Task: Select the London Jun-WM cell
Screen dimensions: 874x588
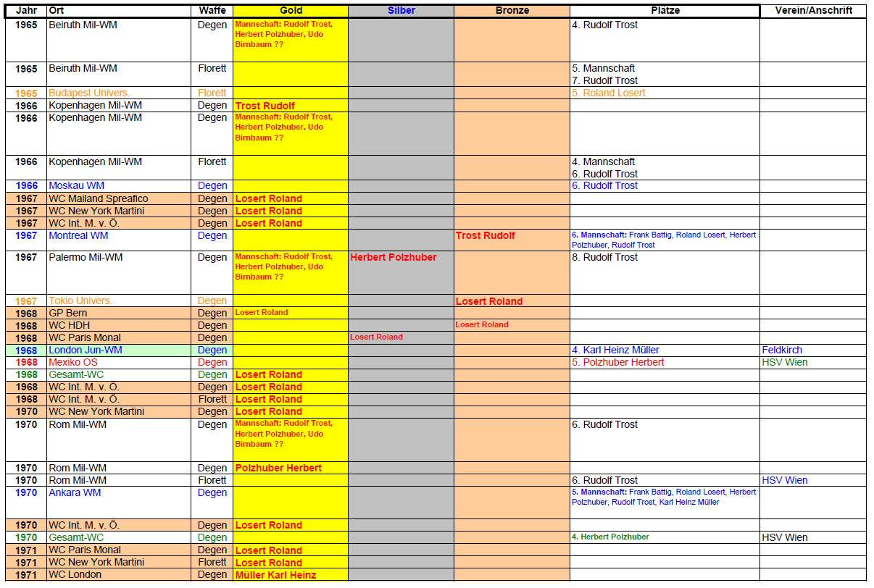Action: (x=85, y=350)
